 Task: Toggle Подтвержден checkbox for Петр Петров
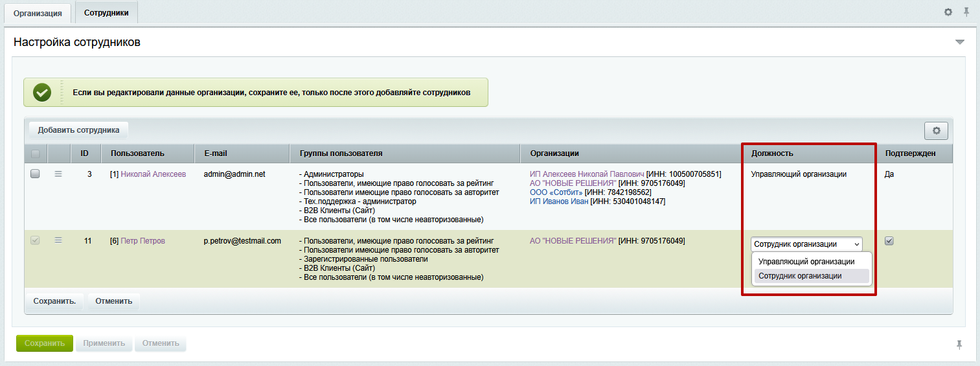click(x=889, y=241)
